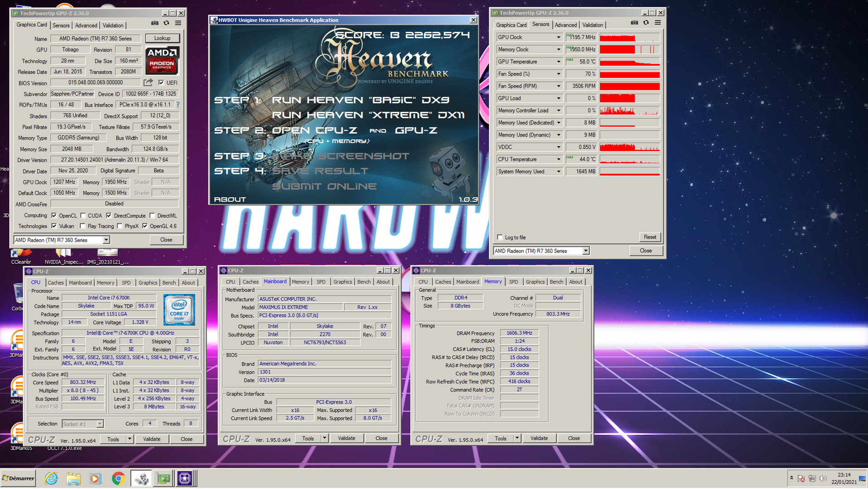Click the volume icon in system tray
The height and width of the screenshot is (489, 868).
823,479
